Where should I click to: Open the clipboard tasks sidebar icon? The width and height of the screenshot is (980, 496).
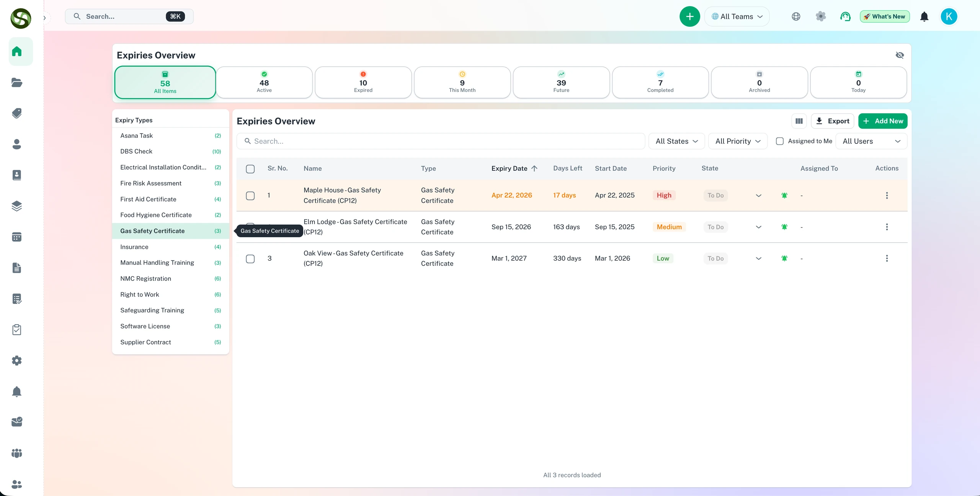(17, 330)
